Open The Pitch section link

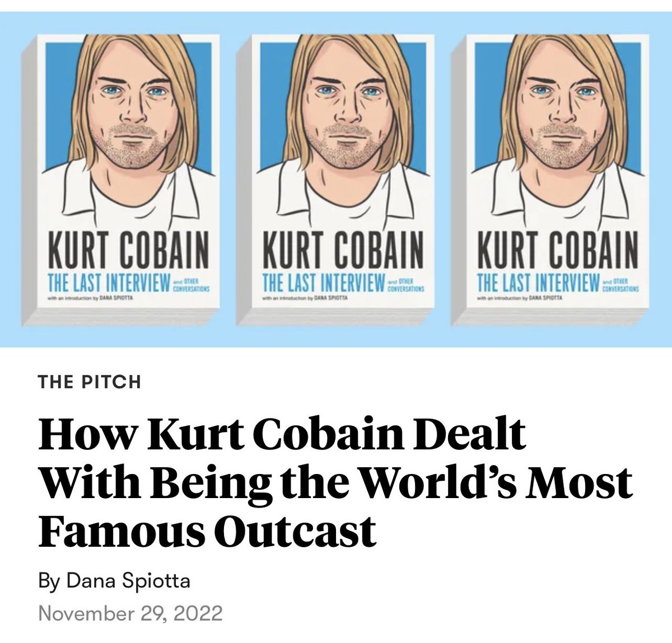click(90, 382)
